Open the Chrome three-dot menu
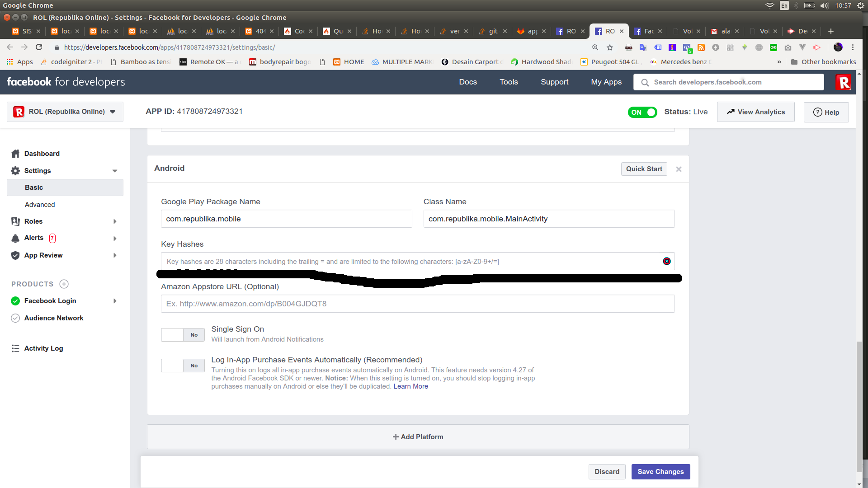 tap(853, 47)
